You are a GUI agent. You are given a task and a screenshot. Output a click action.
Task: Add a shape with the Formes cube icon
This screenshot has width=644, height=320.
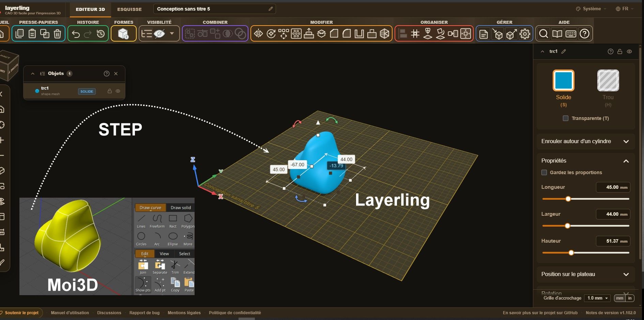pyautogui.click(x=123, y=34)
